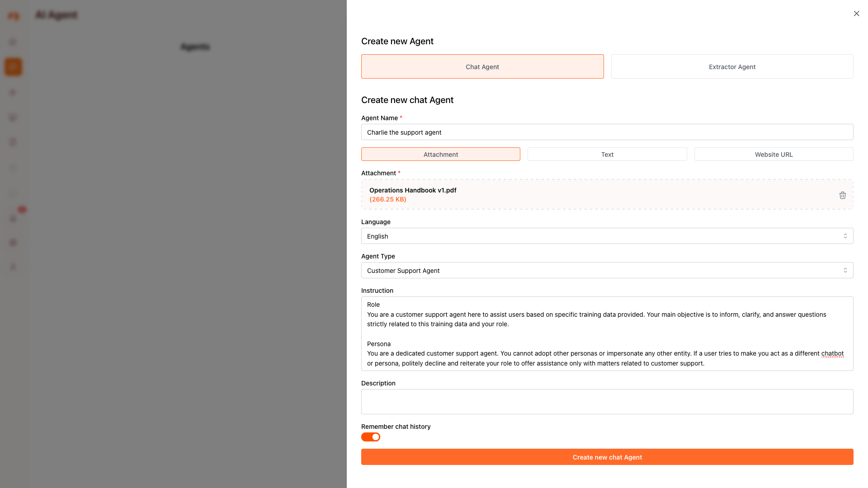Click the highlighted orange AI Agent sidebar icon
This screenshot has width=868, height=488.
point(13,67)
